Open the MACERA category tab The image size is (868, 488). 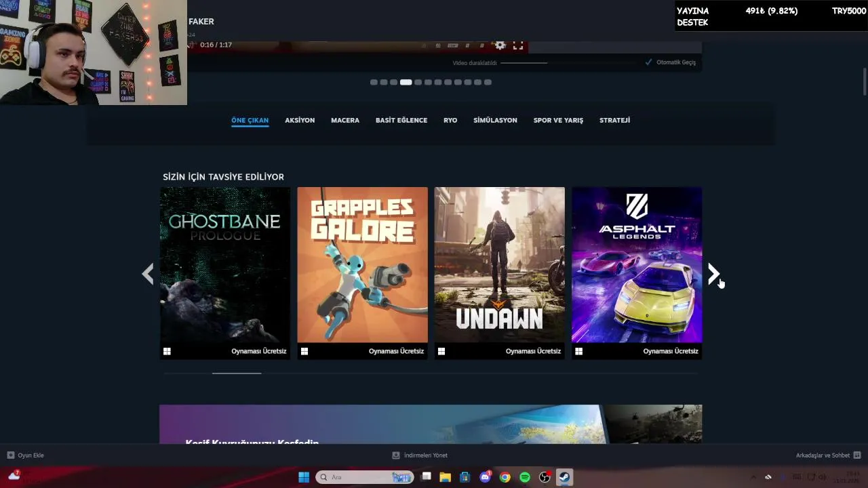pos(345,120)
